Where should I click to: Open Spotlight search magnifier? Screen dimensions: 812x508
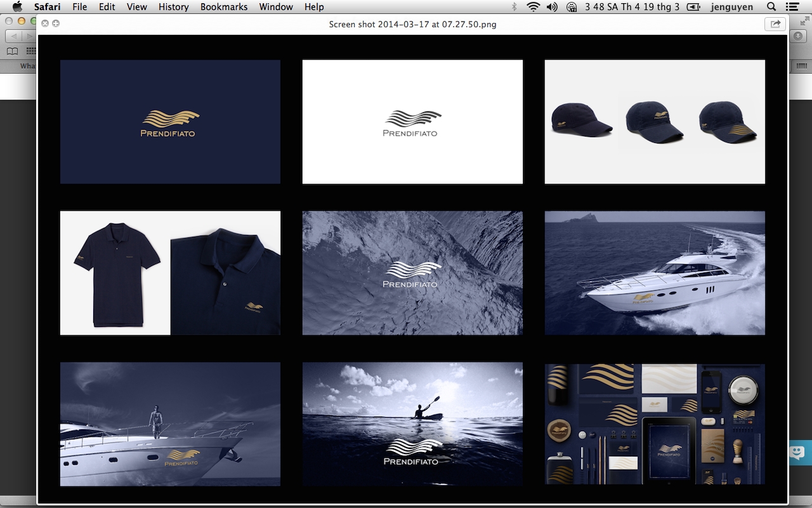click(771, 7)
